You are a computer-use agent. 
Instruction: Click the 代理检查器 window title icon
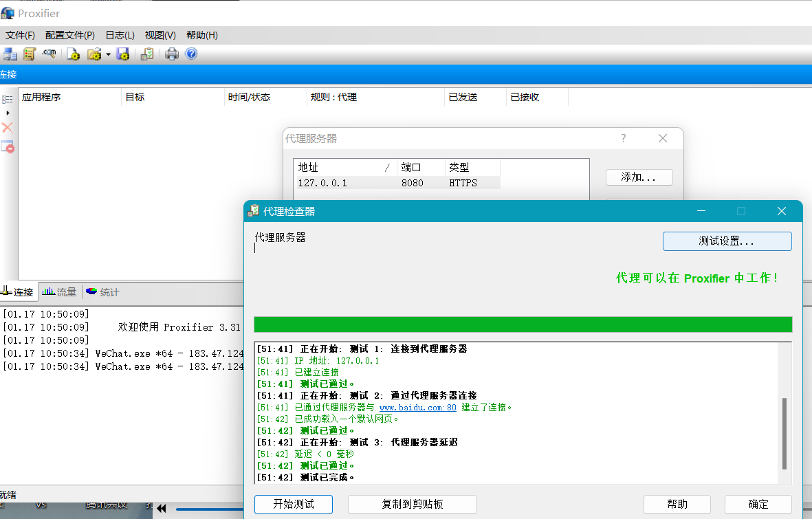pos(254,210)
